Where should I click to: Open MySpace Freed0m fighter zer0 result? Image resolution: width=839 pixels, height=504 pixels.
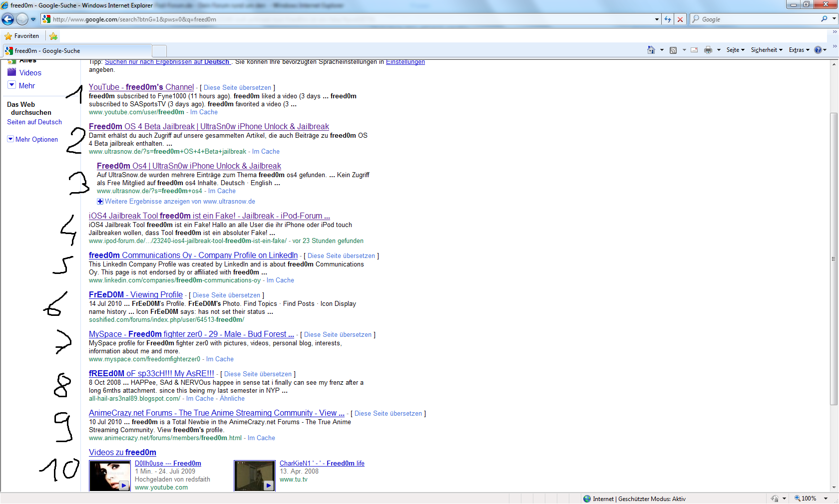point(191,334)
